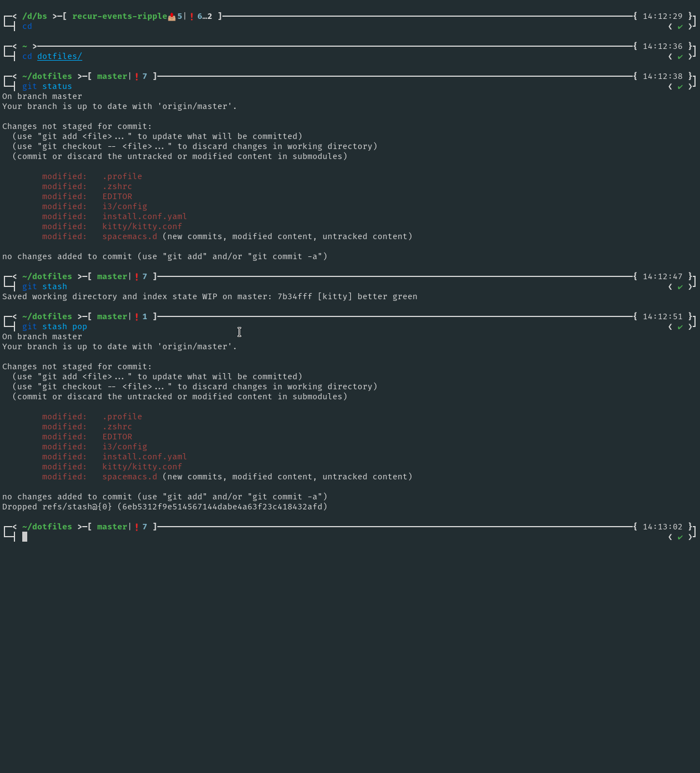Click the ~/dotfiles path in the last prompt
The height and width of the screenshot is (773, 700).
pos(47,527)
